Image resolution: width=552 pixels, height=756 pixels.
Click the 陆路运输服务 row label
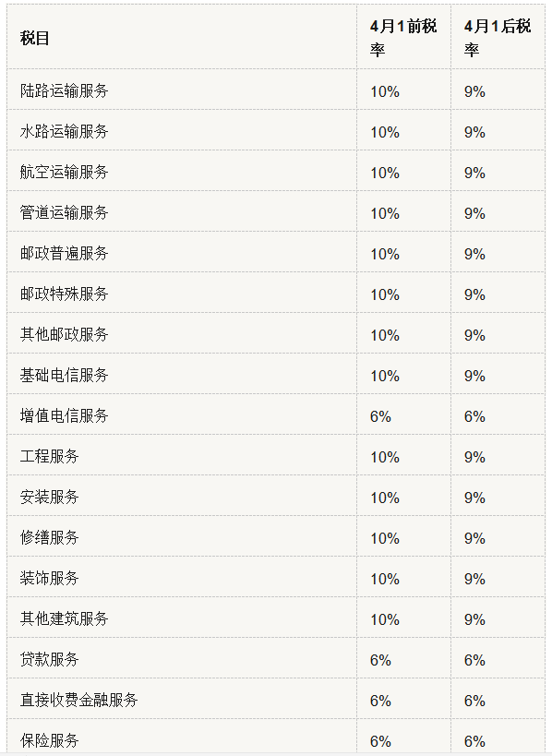pos(64,90)
